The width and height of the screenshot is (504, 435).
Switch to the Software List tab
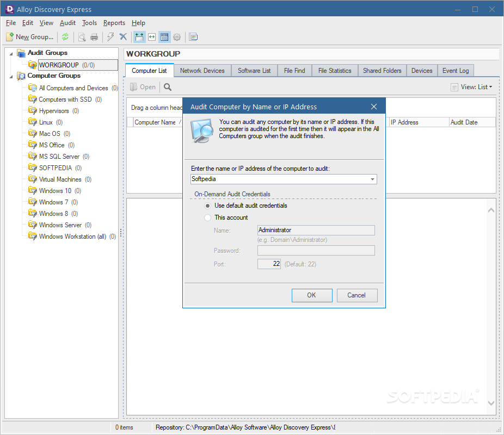pos(254,71)
